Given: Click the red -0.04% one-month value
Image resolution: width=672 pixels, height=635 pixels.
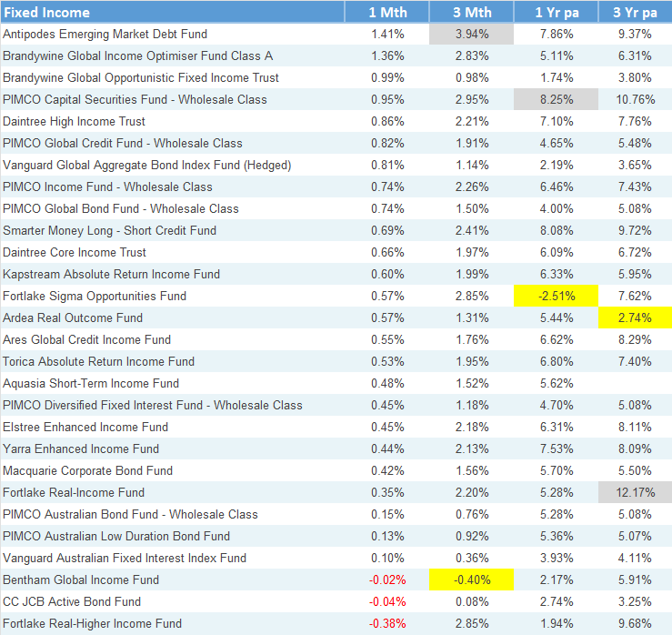Looking at the screenshot, I should coord(387,602).
